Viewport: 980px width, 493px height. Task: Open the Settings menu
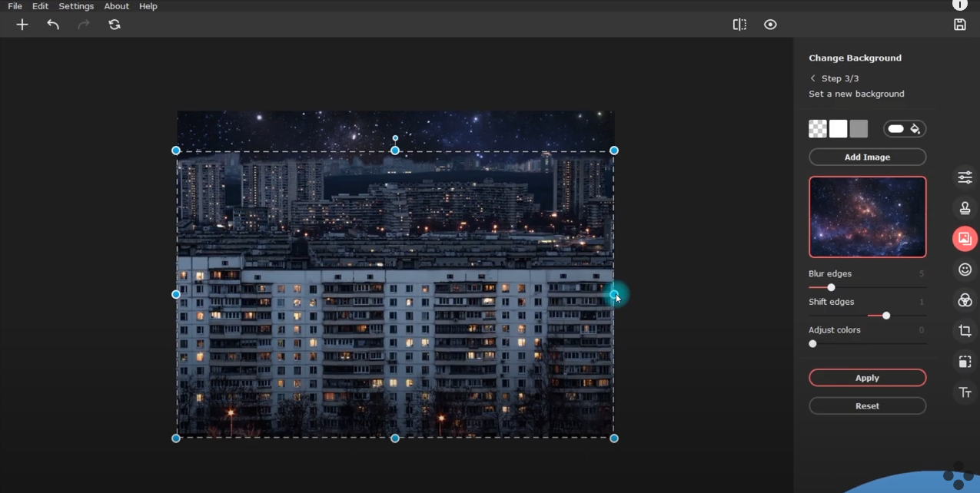tap(76, 5)
